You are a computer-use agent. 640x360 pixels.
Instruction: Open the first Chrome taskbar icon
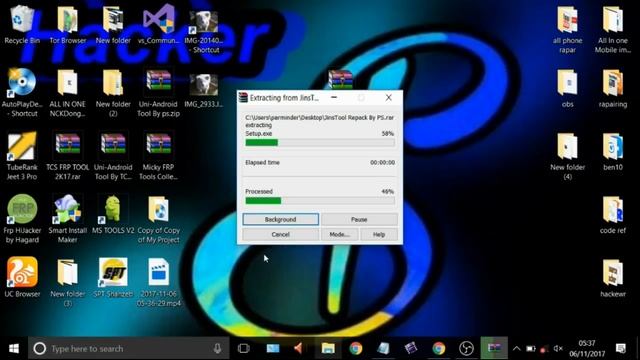pyautogui.click(x=356, y=348)
